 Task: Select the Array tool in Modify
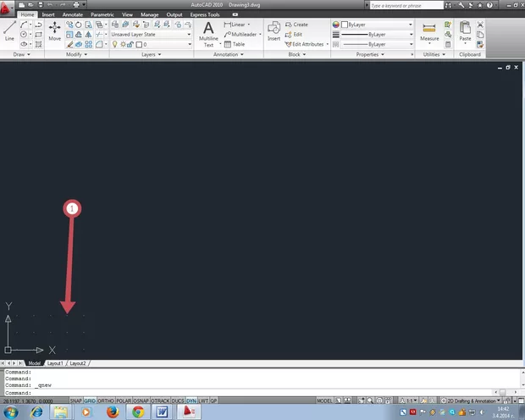tap(88, 44)
